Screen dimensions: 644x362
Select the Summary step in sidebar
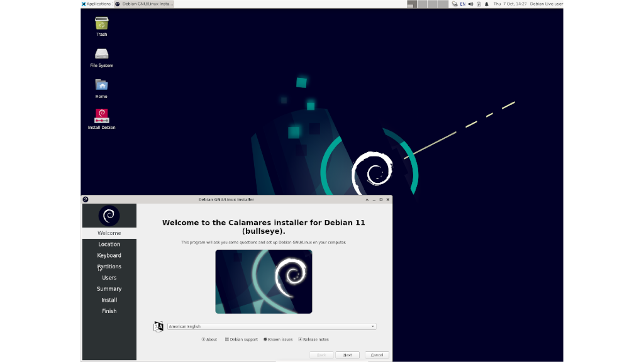coord(109,288)
